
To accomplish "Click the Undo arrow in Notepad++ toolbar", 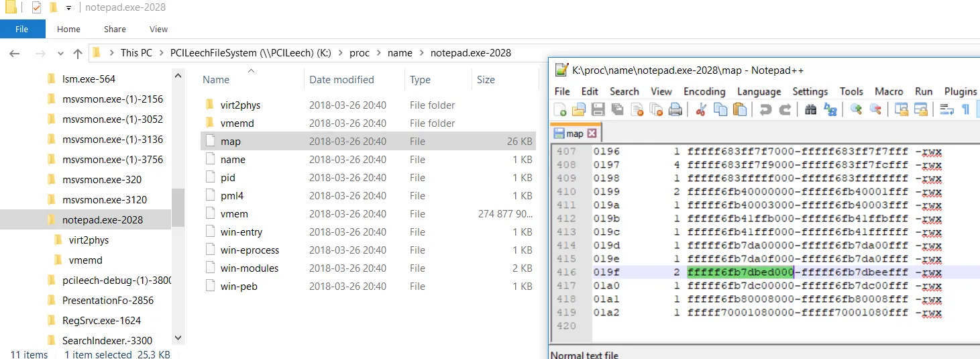I will tap(765, 109).
